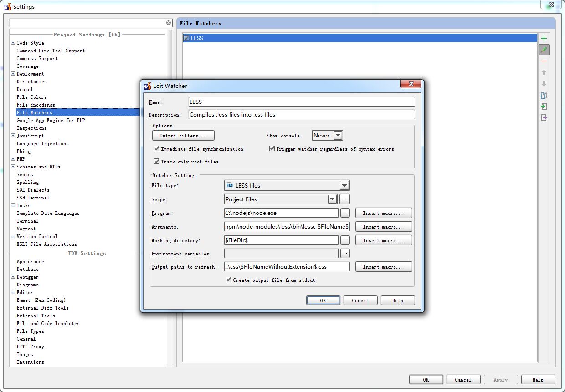This screenshot has width=565, height=392.
Task: Click the Arguments input field
Action: click(x=287, y=226)
